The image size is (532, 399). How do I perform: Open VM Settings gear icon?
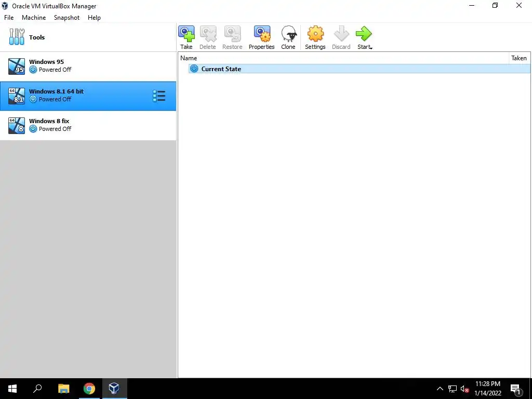[x=315, y=37]
